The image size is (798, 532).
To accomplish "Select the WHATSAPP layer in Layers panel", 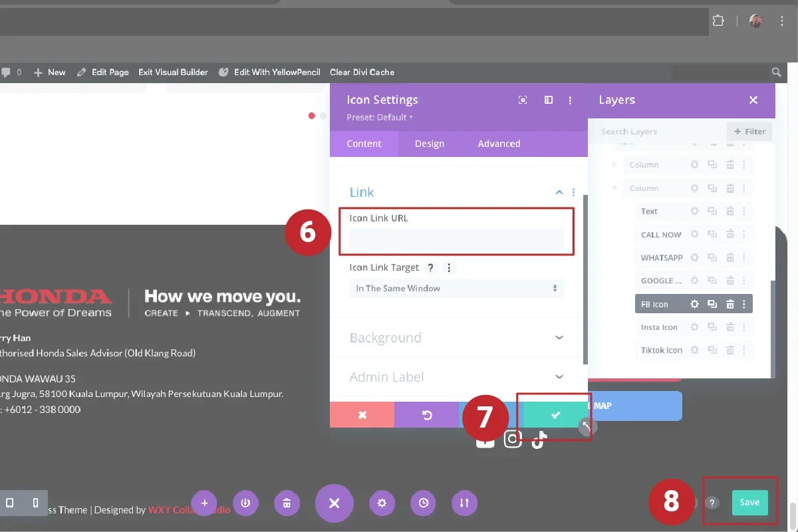I will [662, 258].
